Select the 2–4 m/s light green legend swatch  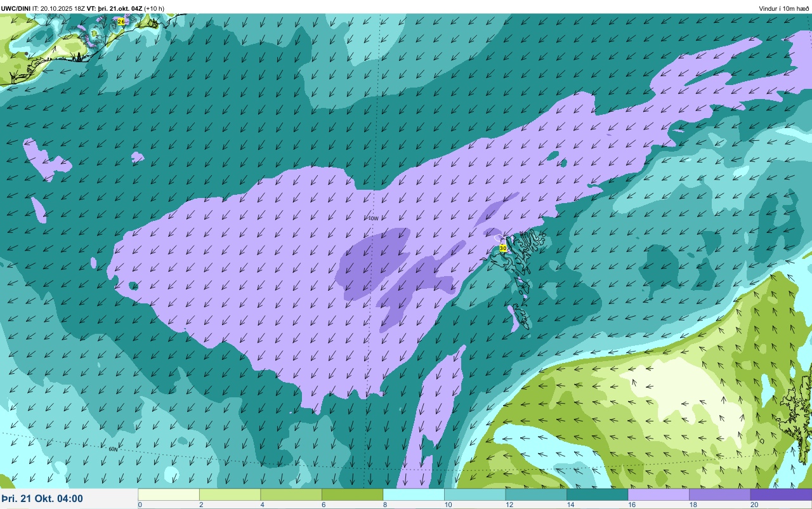coord(230,494)
